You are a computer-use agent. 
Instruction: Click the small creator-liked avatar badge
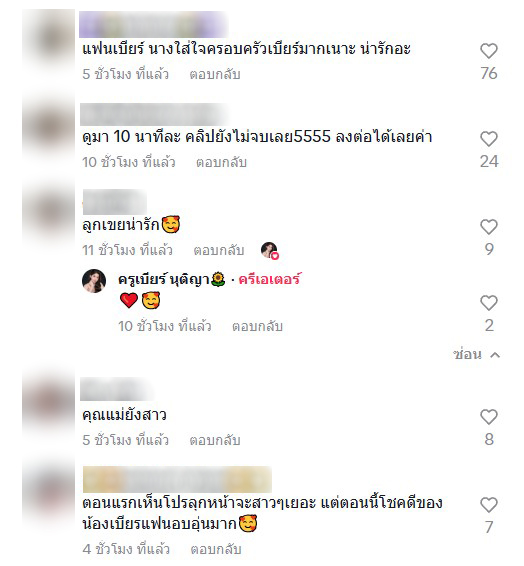(270, 250)
